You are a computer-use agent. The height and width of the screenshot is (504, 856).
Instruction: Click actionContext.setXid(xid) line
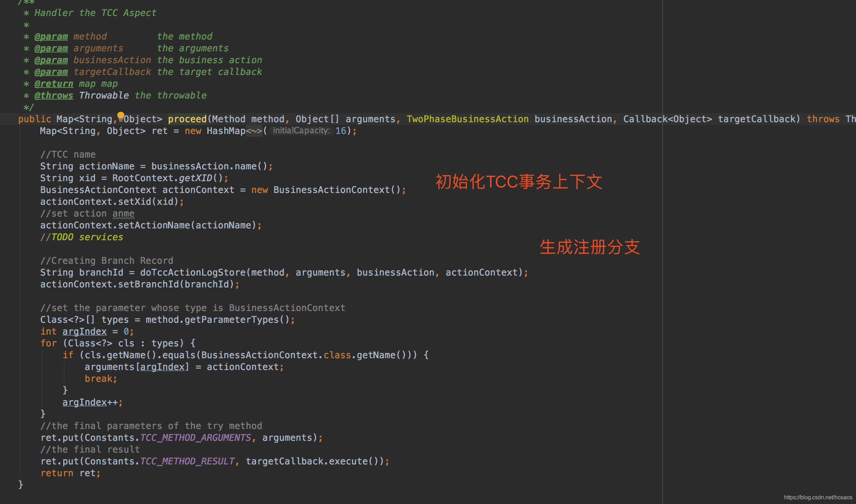point(112,202)
